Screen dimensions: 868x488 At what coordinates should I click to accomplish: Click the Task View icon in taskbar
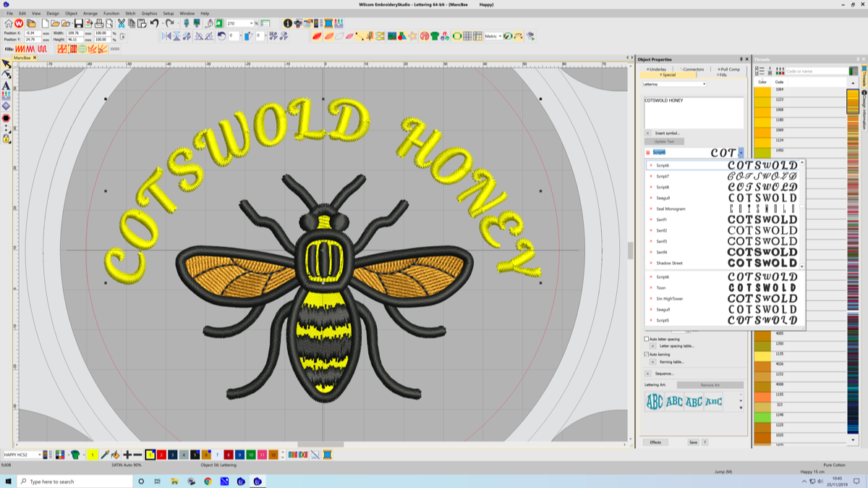tap(158, 481)
